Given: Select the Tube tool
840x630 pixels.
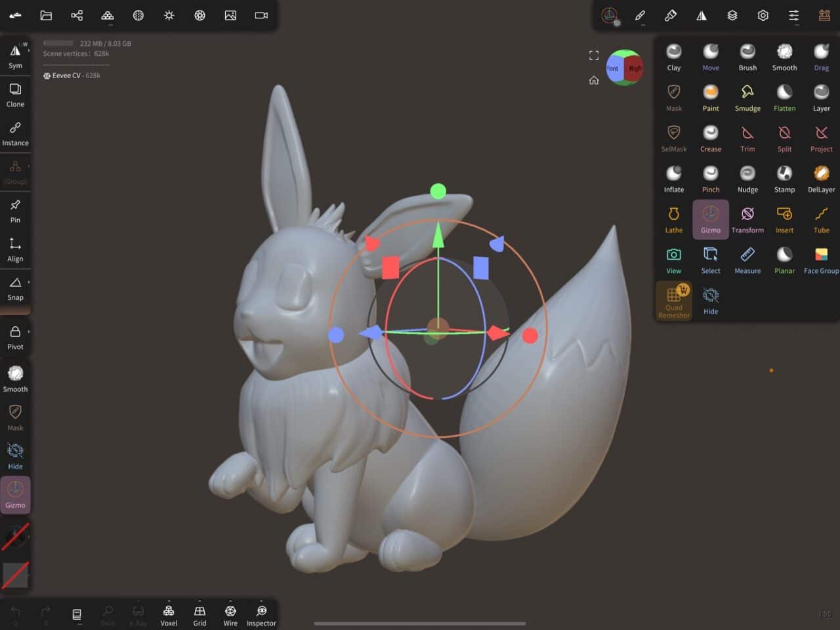Looking at the screenshot, I should [821, 220].
